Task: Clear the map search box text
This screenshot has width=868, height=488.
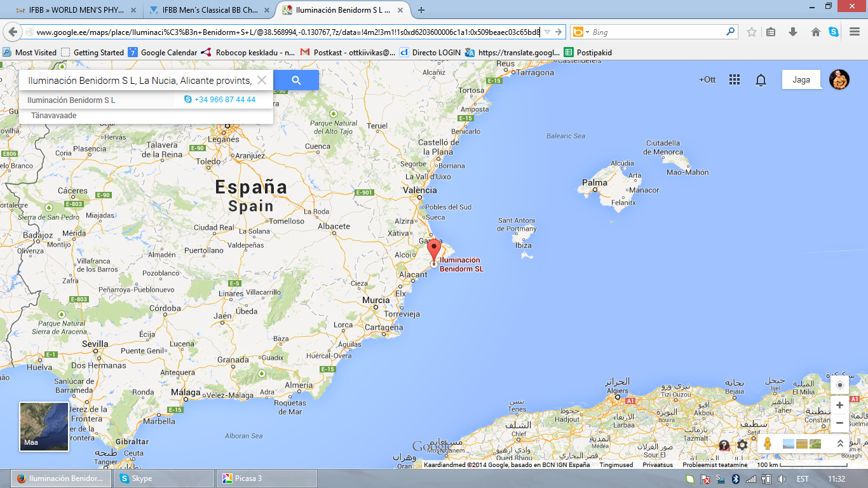Action: 261,80
